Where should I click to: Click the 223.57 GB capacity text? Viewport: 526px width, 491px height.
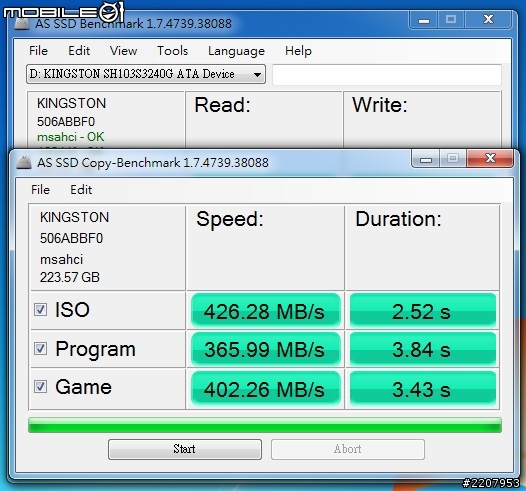(x=70, y=277)
